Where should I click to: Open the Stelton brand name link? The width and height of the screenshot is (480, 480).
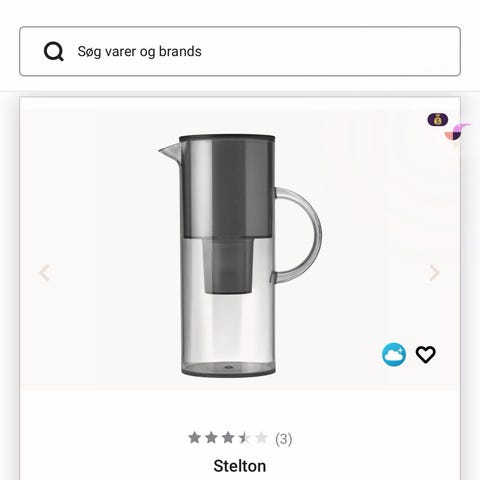[x=240, y=466]
